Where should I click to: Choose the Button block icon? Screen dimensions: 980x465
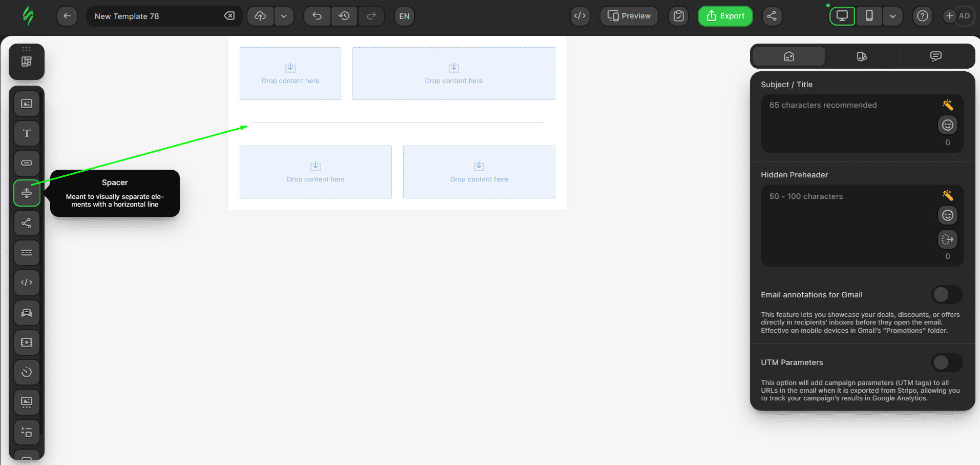click(27, 163)
